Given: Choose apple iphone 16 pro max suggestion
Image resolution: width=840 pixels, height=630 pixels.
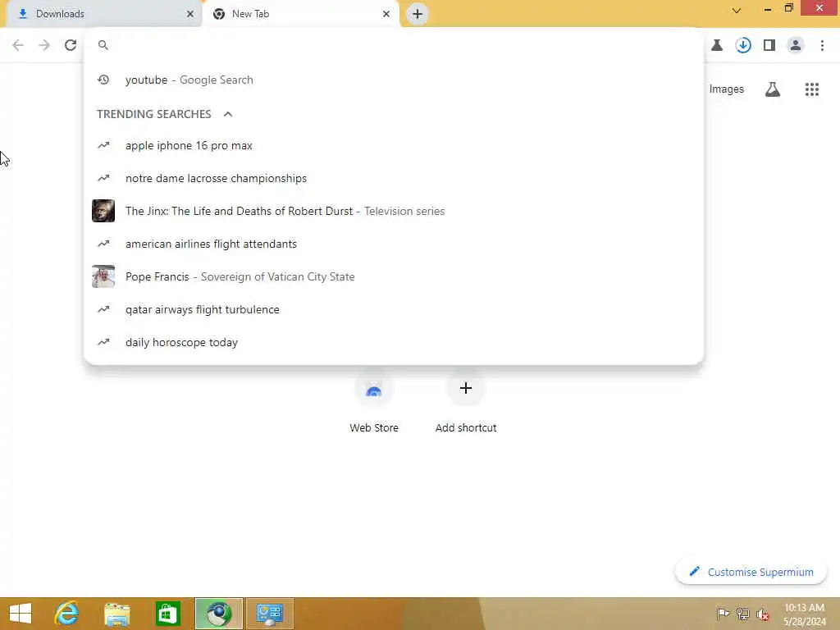Looking at the screenshot, I should [x=394, y=146].
